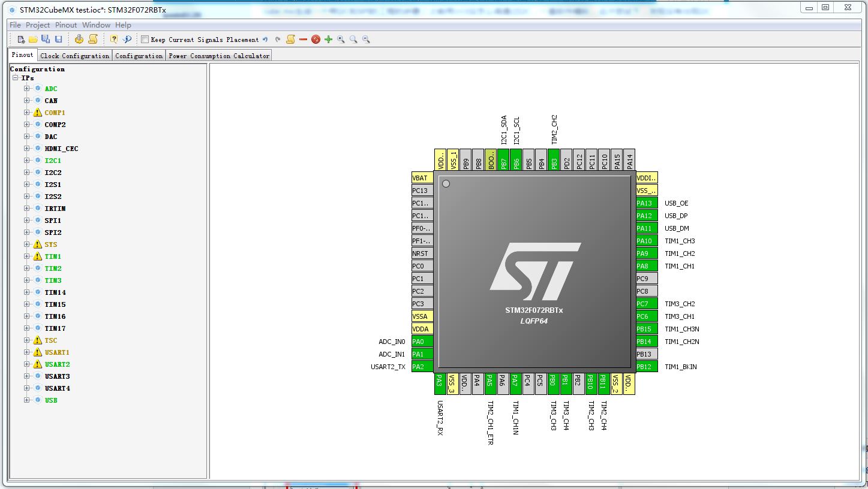The image size is (868, 489).
Task: Select the SPI2 tree item
Action: (53, 233)
